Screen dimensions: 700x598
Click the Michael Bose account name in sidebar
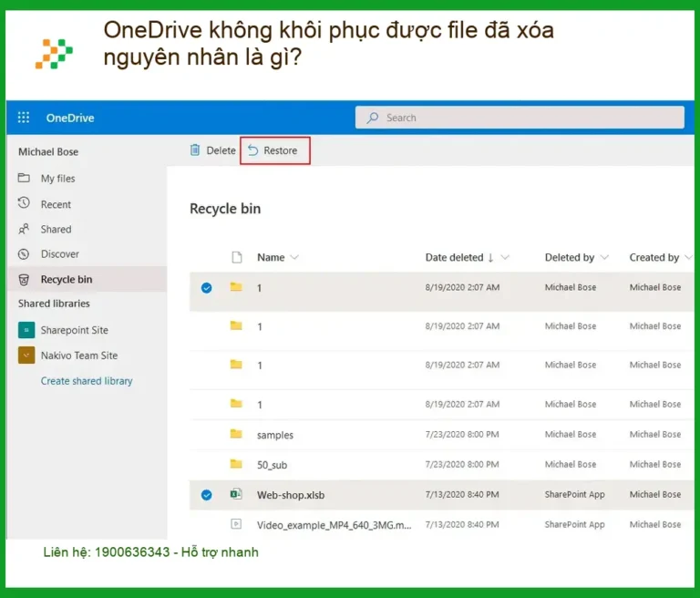click(48, 152)
